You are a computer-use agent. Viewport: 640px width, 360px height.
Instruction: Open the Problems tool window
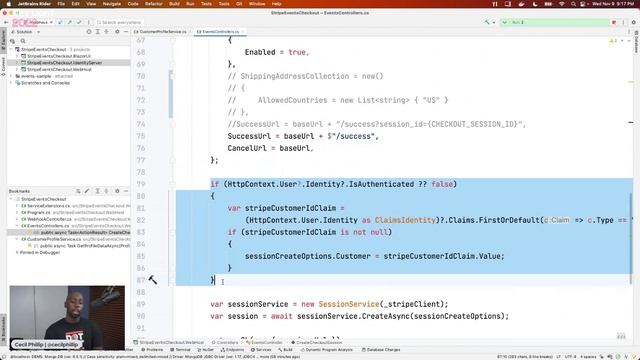click(x=152, y=350)
